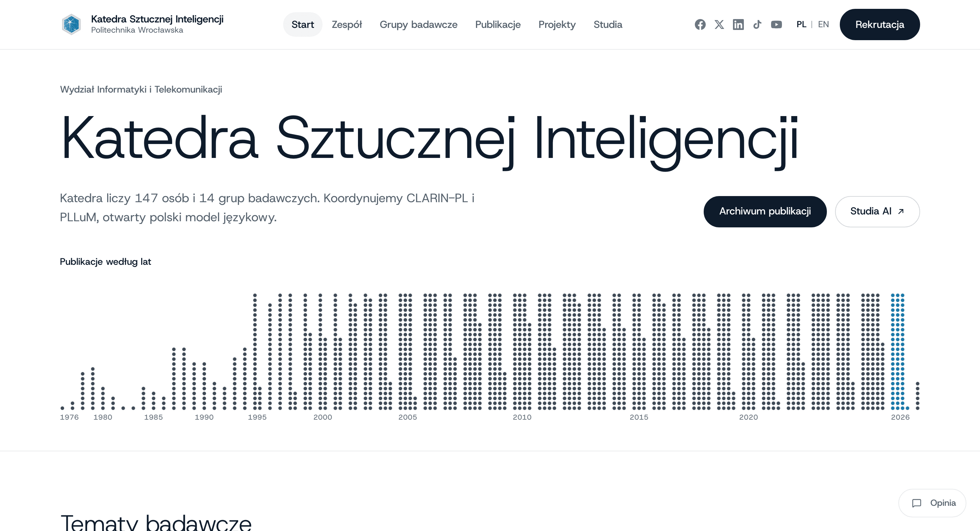Open the Grupy badawcze menu item
980x531 pixels.
click(419, 25)
